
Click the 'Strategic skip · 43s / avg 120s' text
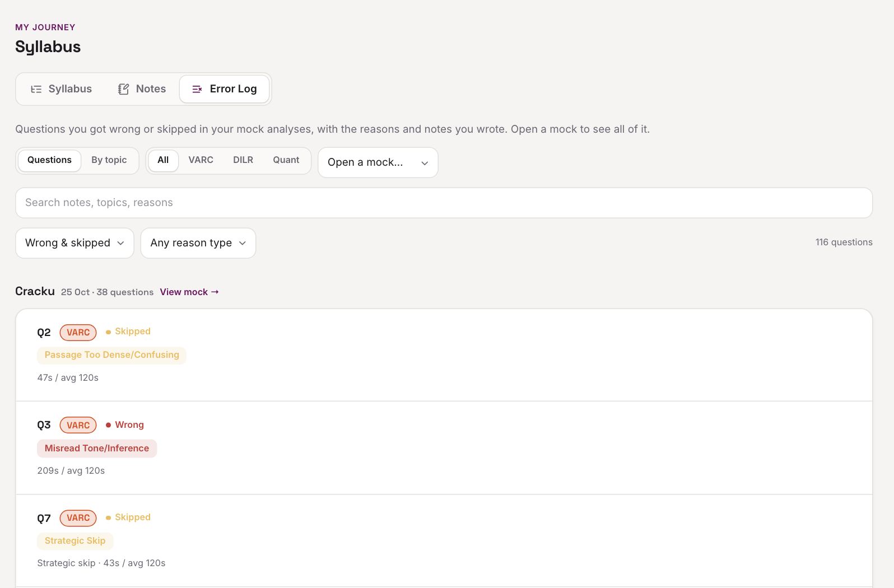(101, 563)
